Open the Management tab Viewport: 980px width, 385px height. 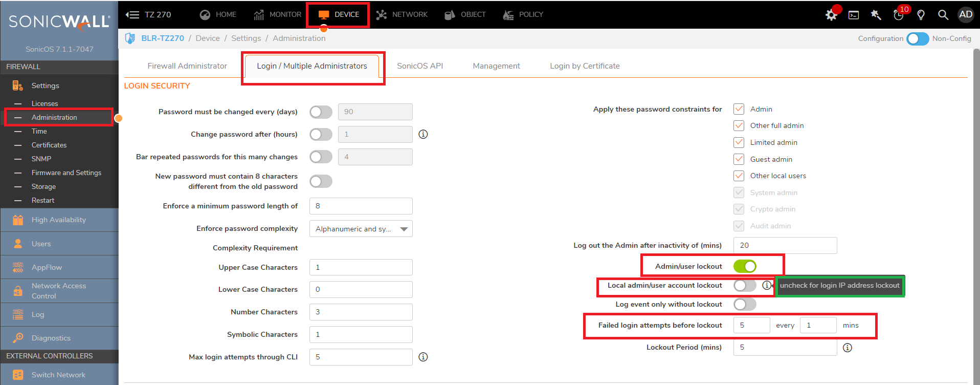click(496, 66)
